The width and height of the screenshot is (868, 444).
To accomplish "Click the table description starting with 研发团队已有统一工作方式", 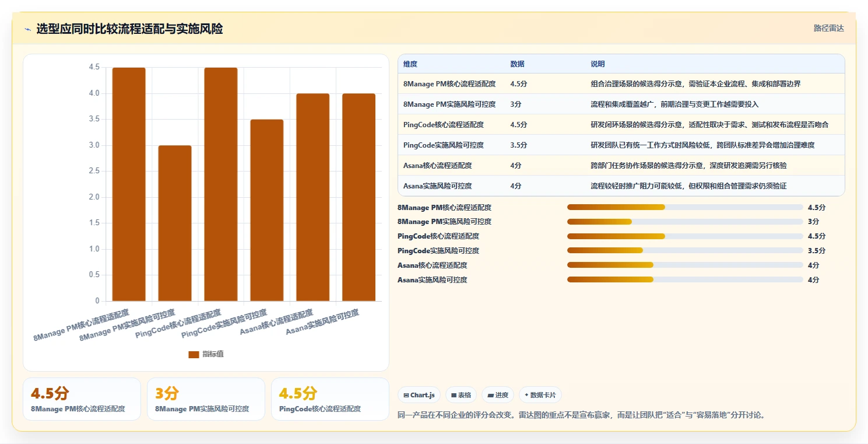I will coord(702,145).
